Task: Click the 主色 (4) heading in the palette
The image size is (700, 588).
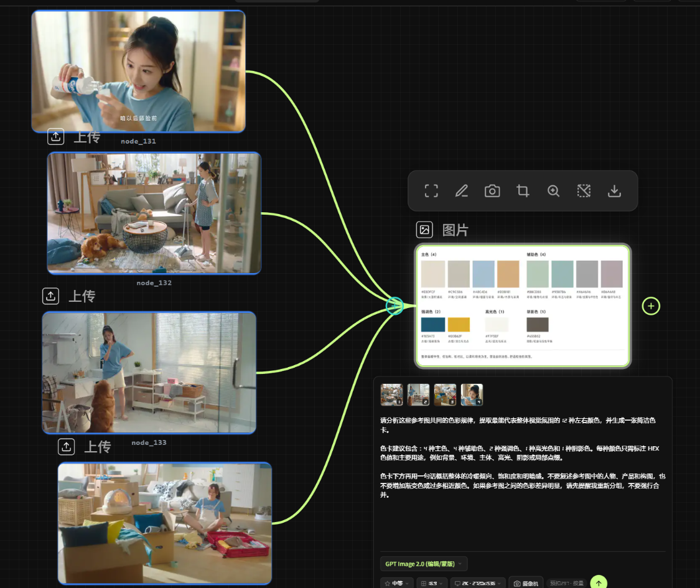Action: [429, 254]
